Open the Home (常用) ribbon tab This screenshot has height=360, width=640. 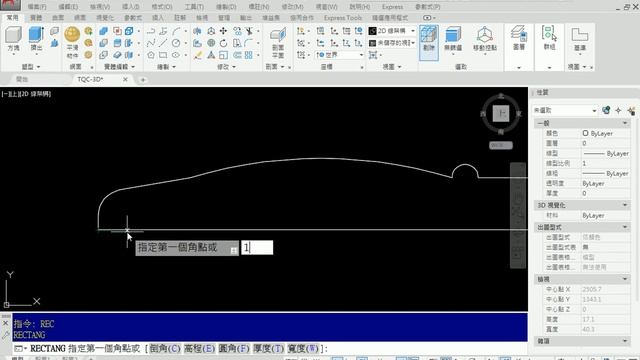13,18
